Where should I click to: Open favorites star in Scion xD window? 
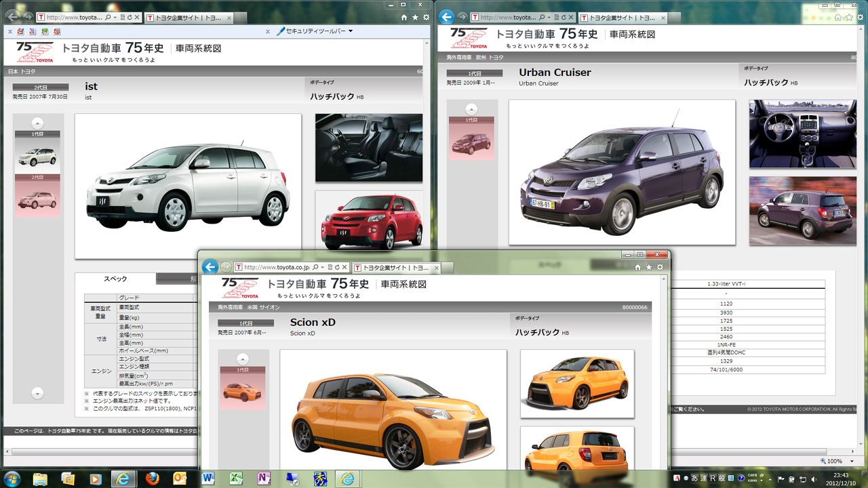650,267
